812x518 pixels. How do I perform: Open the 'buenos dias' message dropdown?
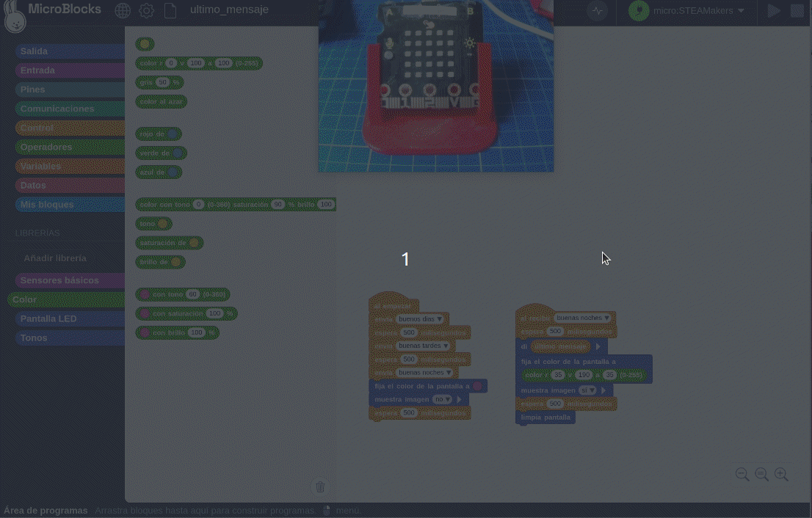point(420,318)
